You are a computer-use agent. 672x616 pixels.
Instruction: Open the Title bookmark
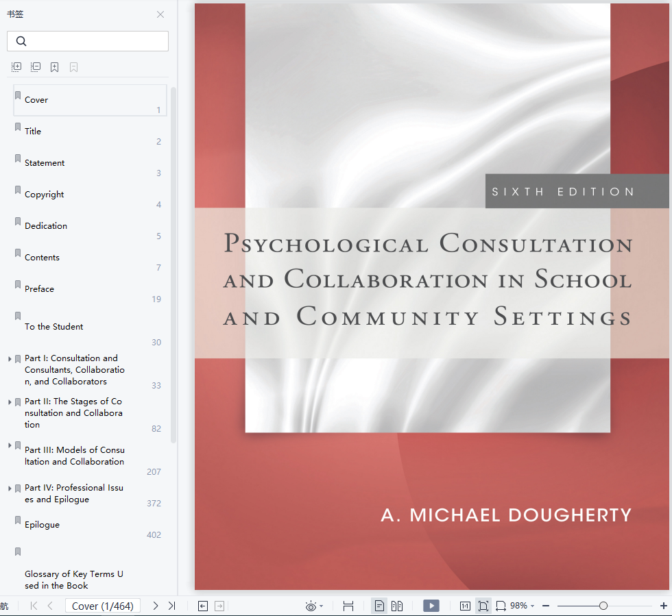90,131
